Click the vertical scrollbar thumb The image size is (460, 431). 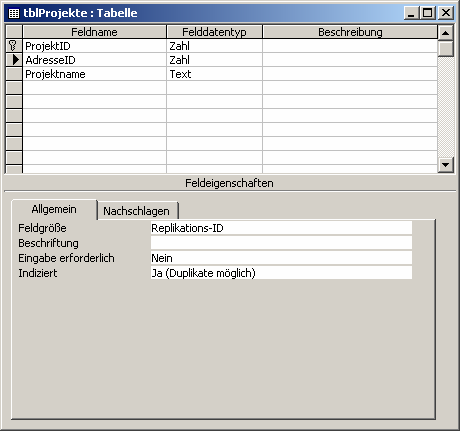point(446,49)
